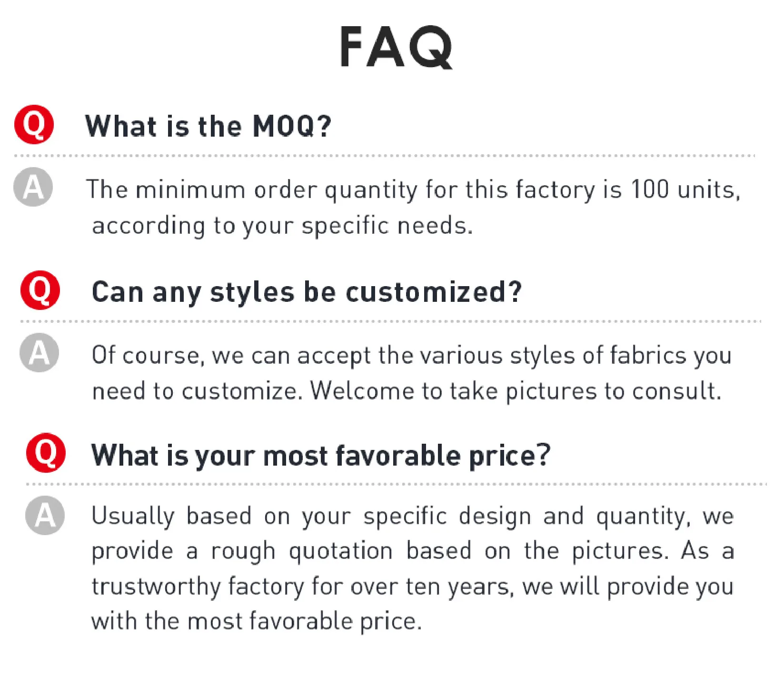Click the 'provide a rough quotation' line
Image resolution: width=784 pixels, height=677 pixels.
pos(412,551)
